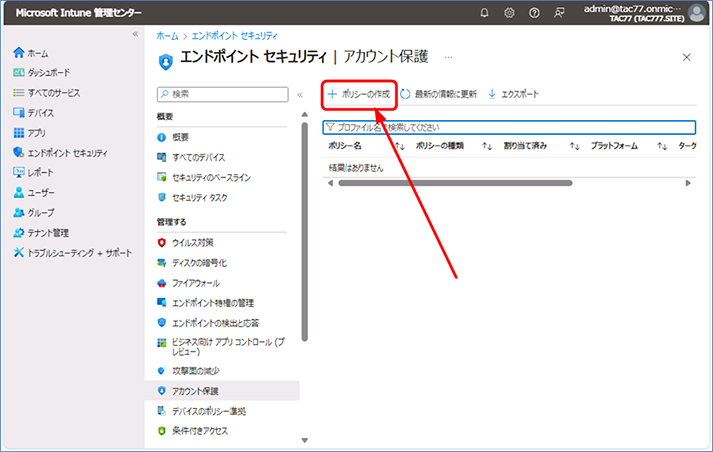Screen dimensions: 713x452
Task: Click the テナント管理 icon in sidebar
Action: coord(19,232)
